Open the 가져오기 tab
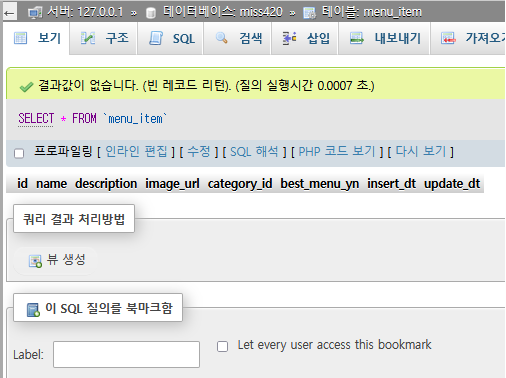The width and height of the screenshot is (506, 378). pos(468,38)
